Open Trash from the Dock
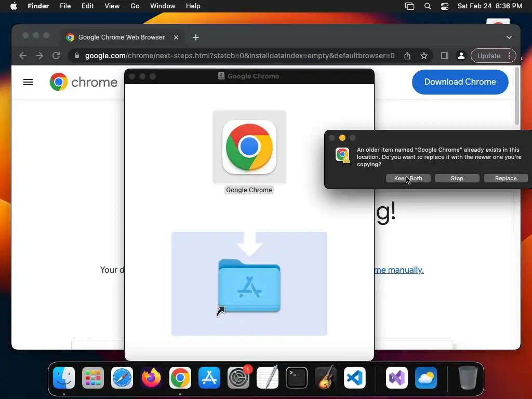The width and height of the screenshot is (532, 399). (468, 378)
